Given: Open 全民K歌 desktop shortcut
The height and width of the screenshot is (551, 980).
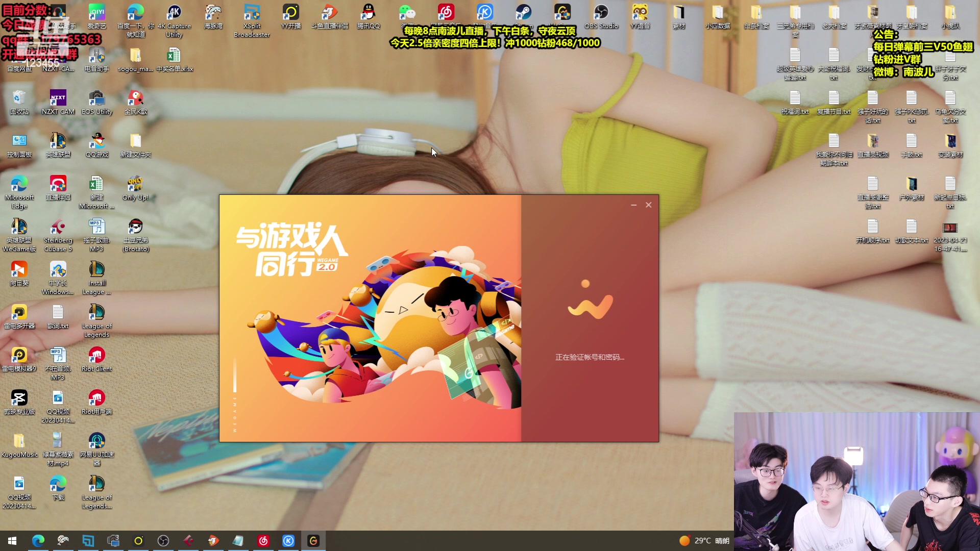Looking at the screenshot, I should pos(135,102).
